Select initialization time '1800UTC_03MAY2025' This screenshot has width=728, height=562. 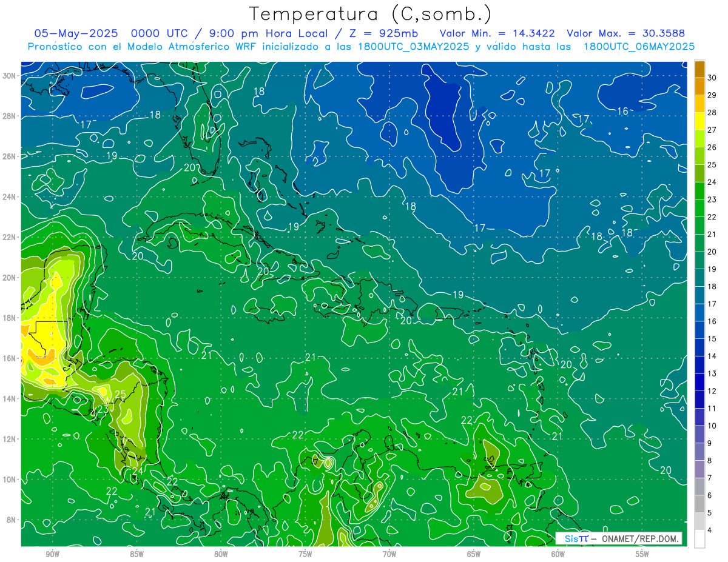(413, 47)
